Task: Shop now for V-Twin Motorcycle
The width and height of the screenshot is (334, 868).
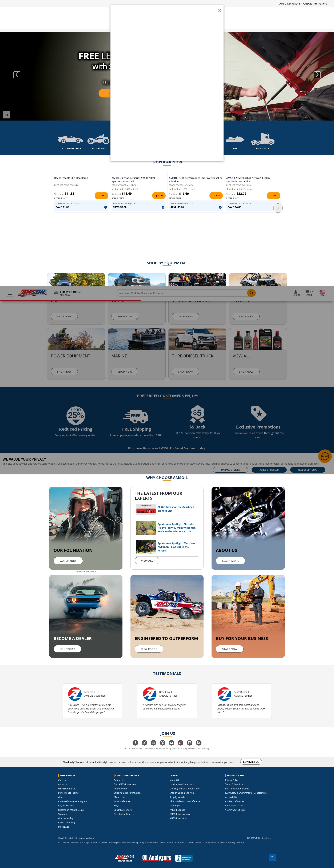Action: [185, 316]
